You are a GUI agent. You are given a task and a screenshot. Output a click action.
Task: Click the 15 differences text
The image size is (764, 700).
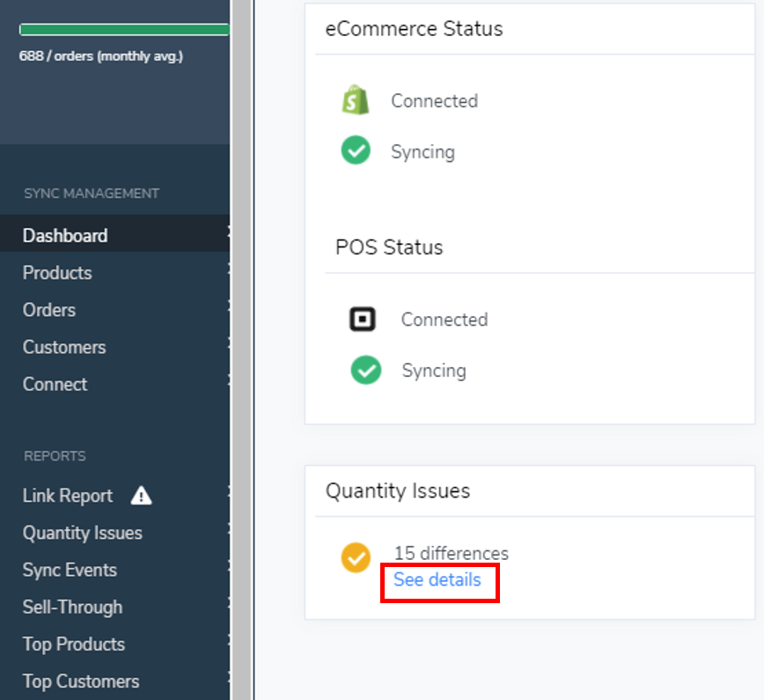click(x=451, y=554)
